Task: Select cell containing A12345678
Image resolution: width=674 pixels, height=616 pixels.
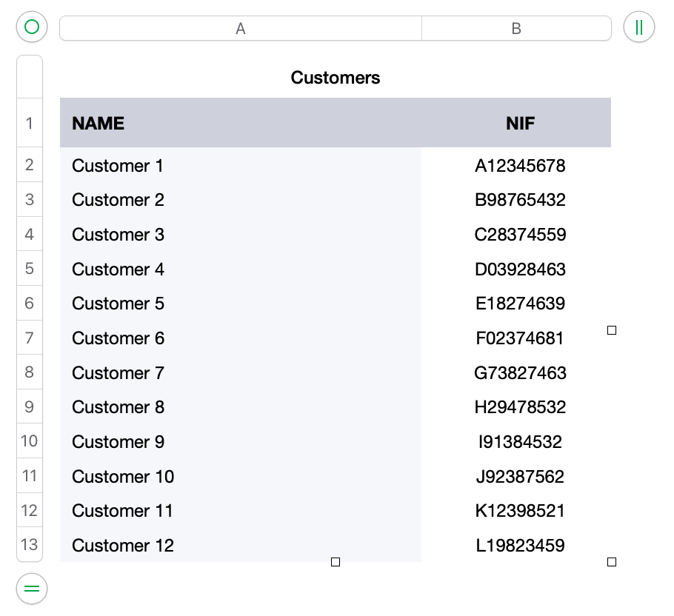Action: click(x=520, y=166)
